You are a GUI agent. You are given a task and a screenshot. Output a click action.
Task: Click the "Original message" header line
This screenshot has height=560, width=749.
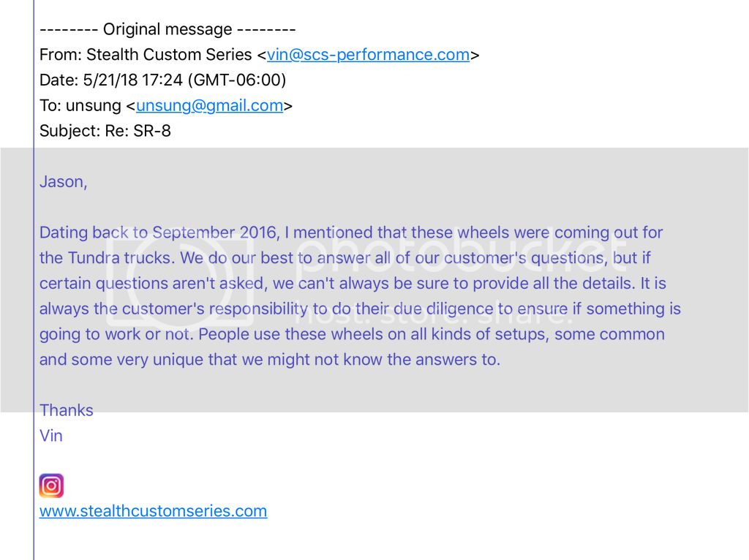[x=168, y=30]
